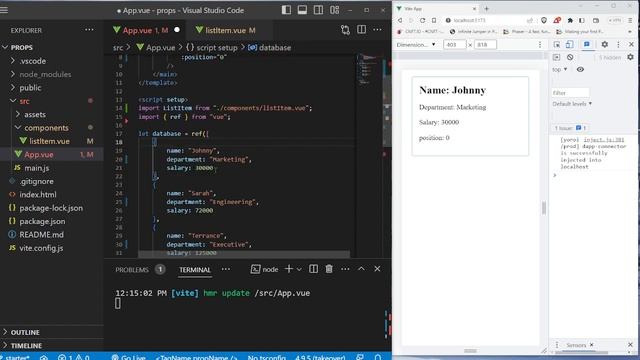Open a new browser tab
Viewport: 640px width, 360px height.
point(487,9)
